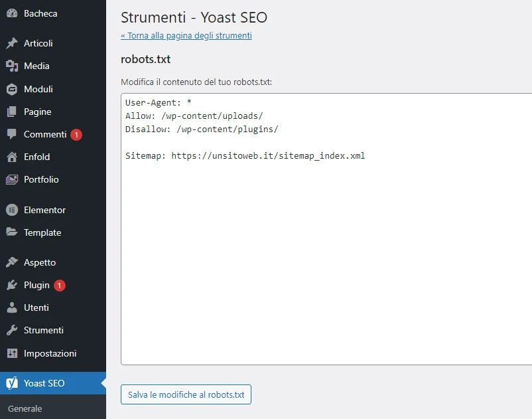The width and height of the screenshot is (532, 419).
Task: Select the Yoast SEO menu label
Action: pos(44,383)
